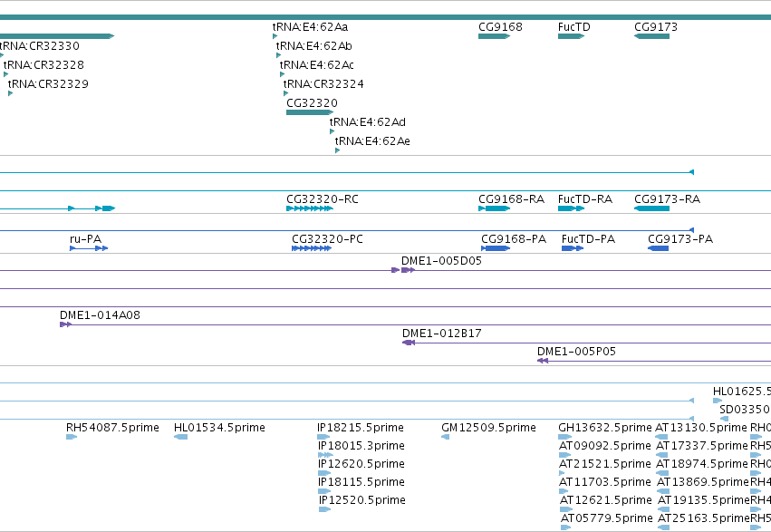Select the CG9173 gene glyph

pos(651,36)
